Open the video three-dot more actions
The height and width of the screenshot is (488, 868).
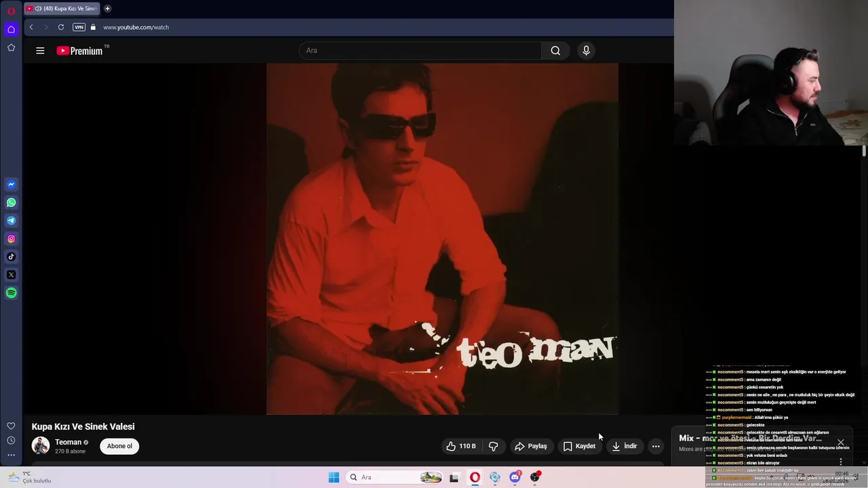[x=656, y=446]
